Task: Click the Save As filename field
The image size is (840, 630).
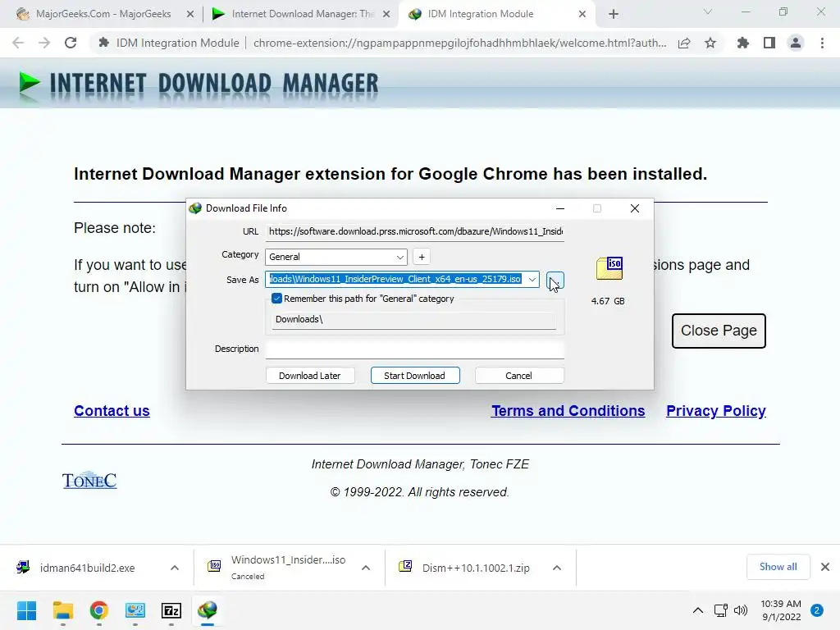Action: tap(395, 279)
